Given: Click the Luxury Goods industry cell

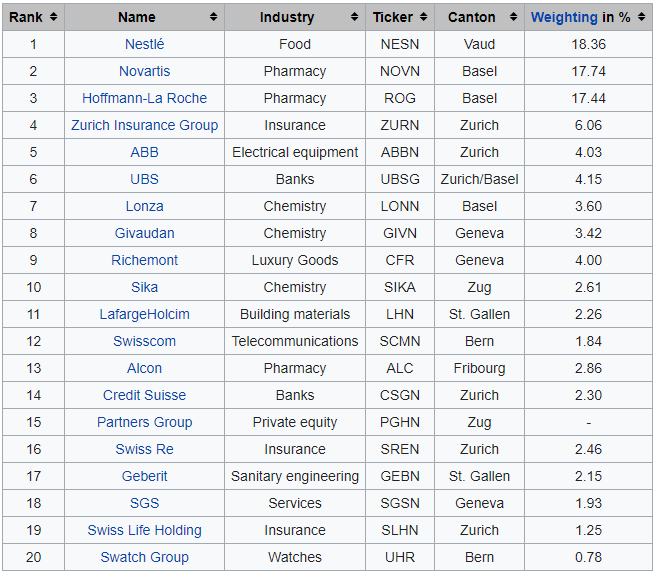Looking at the screenshot, I should pos(295,260).
